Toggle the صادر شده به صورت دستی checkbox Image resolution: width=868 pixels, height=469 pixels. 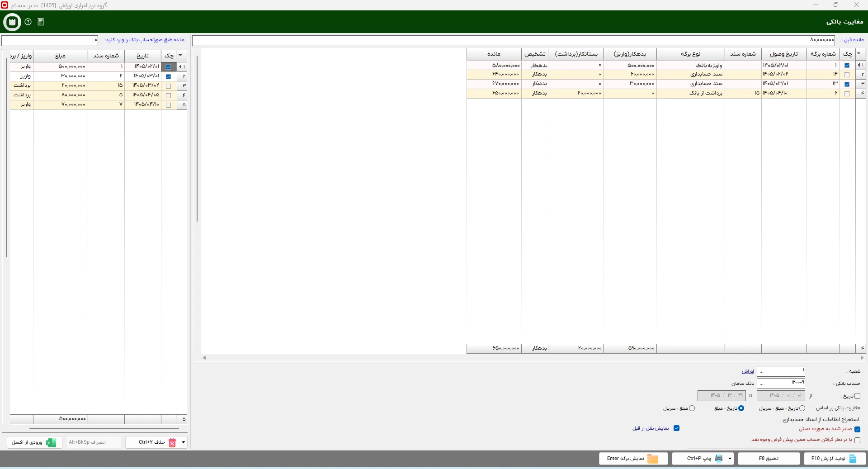click(857, 429)
